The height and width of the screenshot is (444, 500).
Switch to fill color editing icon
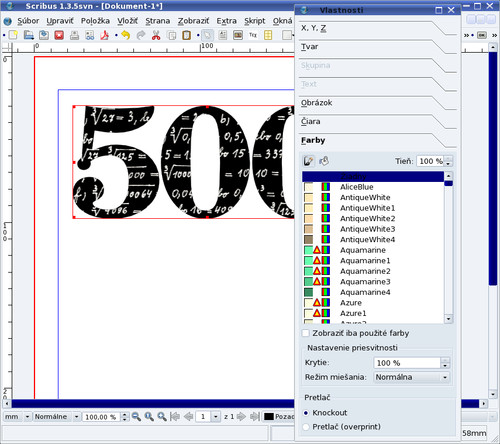pos(324,161)
